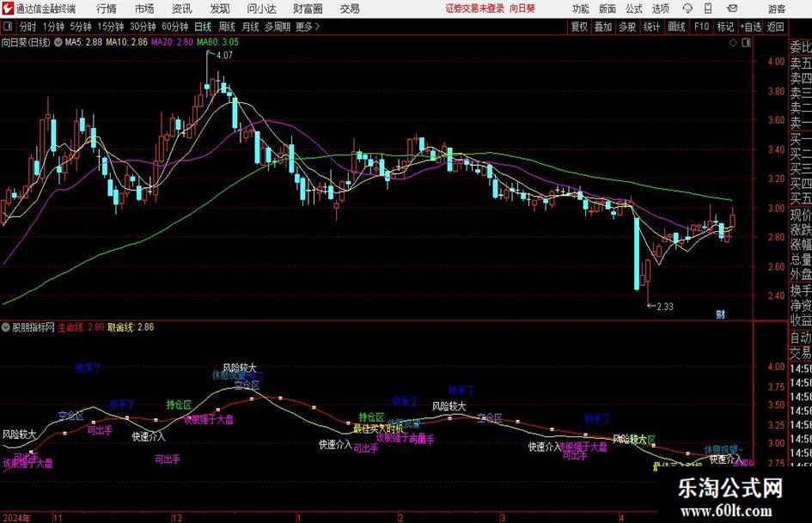This screenshot has height=523, width=812.
Task: Open the 选项 menu
Action: (x=660, y=9)
